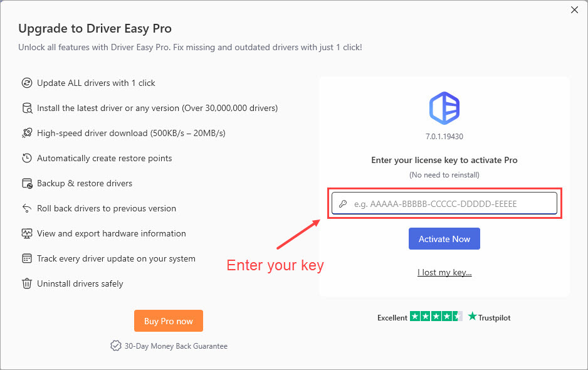Focus the license key input field
Viewport: 588px width, 370px height.
(444, 203)
